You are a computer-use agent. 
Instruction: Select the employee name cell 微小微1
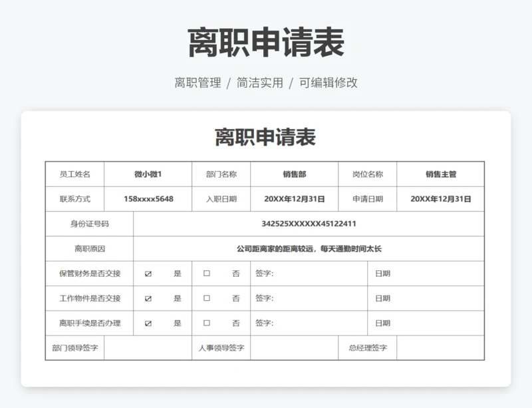click(x=148, y=174)
